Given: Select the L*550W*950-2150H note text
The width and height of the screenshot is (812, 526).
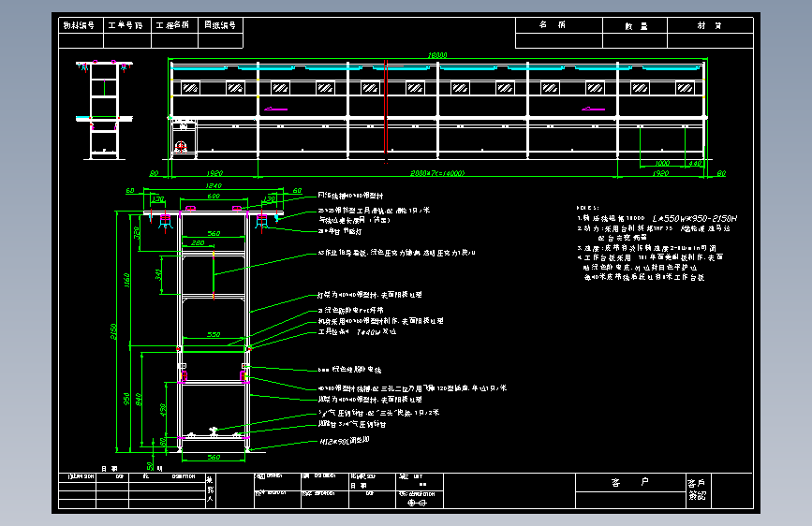Looking at the screenshot, I should coord(694,218).
